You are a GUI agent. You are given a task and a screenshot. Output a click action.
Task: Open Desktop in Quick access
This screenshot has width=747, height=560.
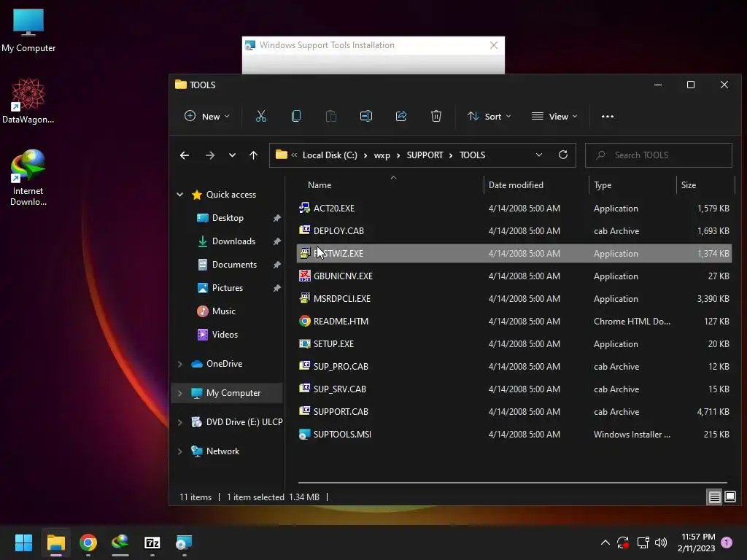[x=228, y=217]
